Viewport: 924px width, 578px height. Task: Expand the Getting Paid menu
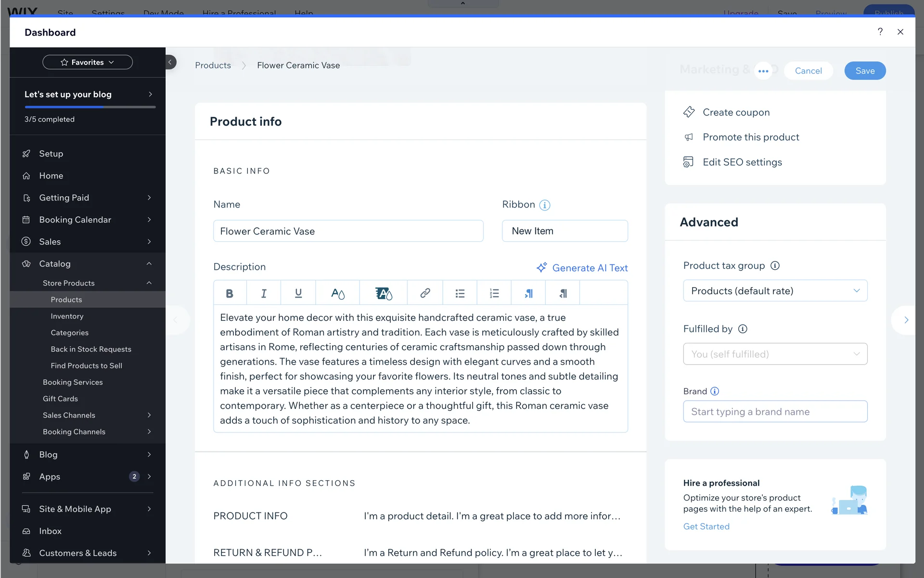(149, 197)
